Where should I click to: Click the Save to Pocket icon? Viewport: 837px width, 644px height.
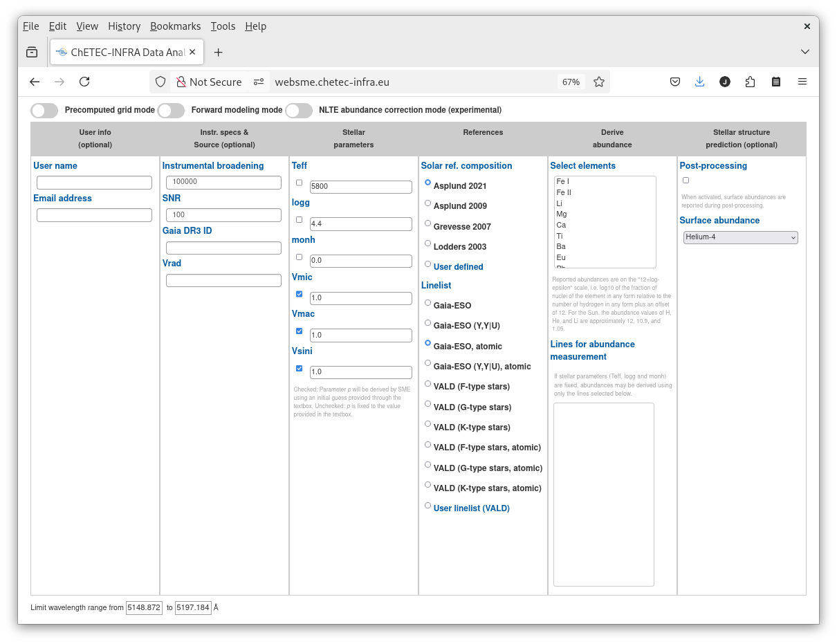point(674,82)
